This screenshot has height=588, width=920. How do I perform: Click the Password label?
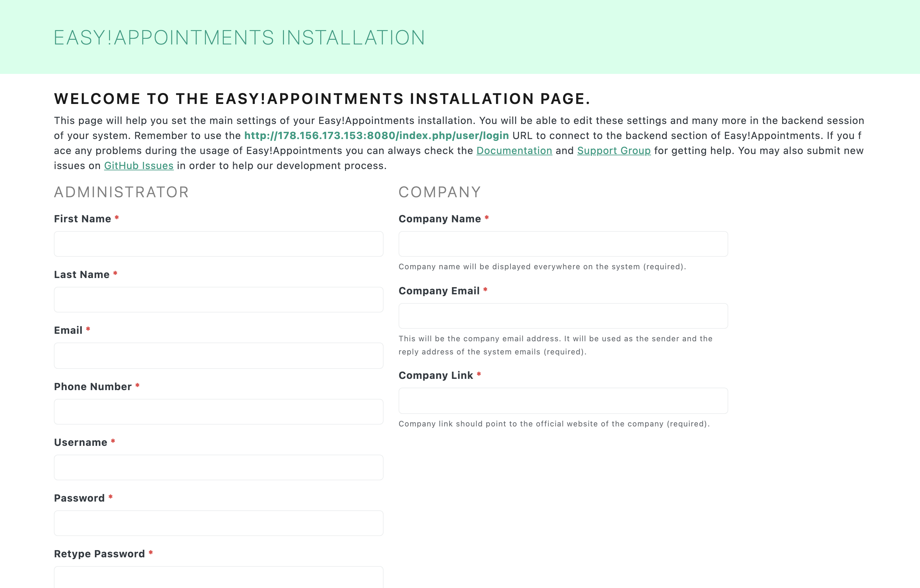(x=80, y=498)
